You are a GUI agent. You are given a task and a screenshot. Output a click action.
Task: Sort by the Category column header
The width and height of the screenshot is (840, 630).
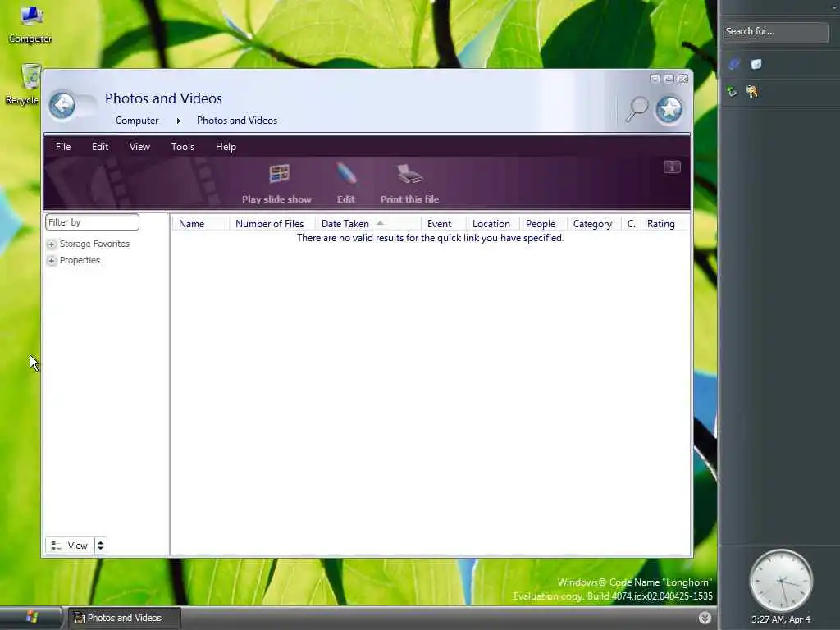pyautogui.click(x=592, y=224)
